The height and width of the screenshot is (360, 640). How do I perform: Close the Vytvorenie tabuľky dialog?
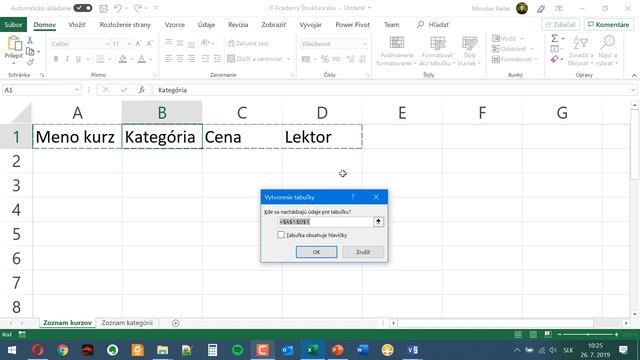(x=376, y=197)
